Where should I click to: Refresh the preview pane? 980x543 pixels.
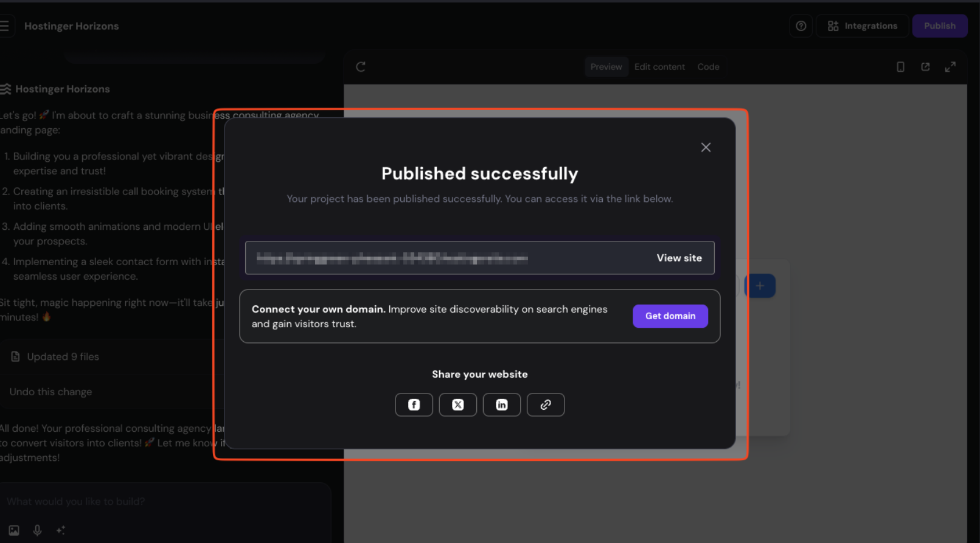(361, 67)
